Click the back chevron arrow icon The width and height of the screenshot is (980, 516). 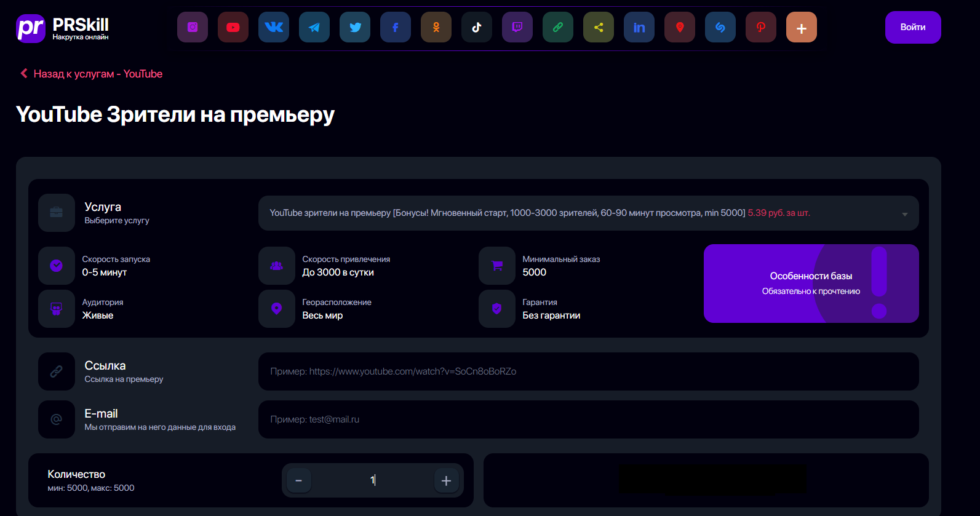pyautogui.click(x=24, y=73)
